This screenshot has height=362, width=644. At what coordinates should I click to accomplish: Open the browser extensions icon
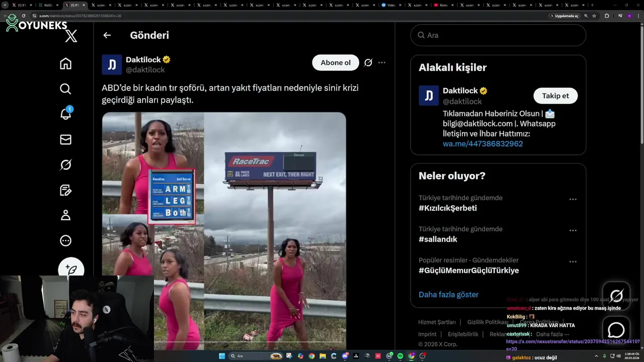(x=607, y=16)
